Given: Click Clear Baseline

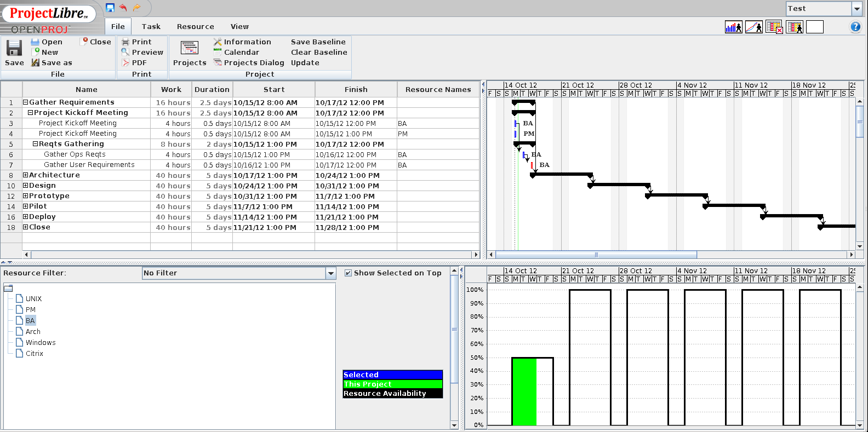Looking at the screenshot, I should click(319, 52).
